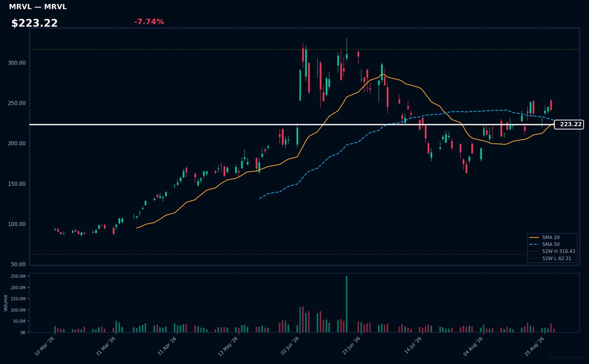This screenshot has width=589, height=364.
Task: Click the 02 Jun '26 date label
Action: tap(290, 347)
